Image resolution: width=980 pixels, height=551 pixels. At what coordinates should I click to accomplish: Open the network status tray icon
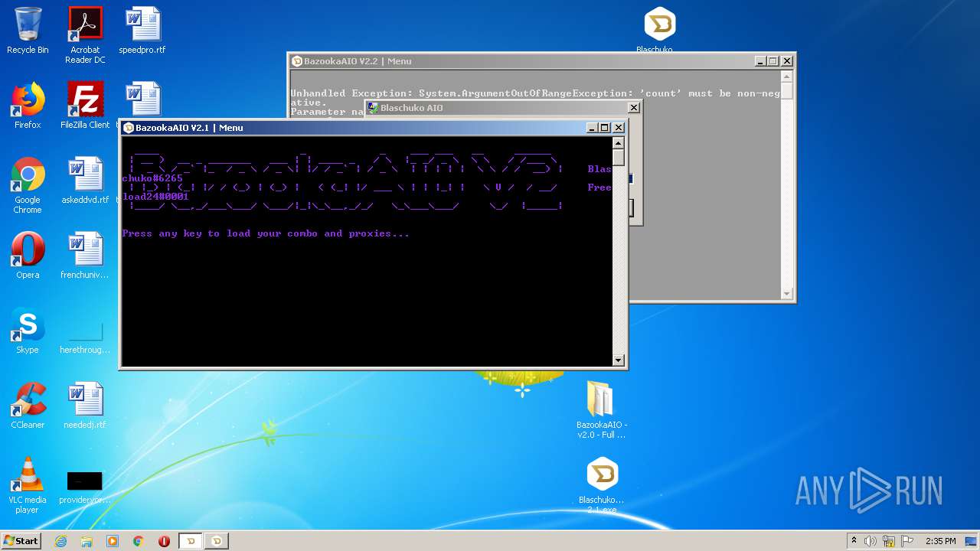889,541
